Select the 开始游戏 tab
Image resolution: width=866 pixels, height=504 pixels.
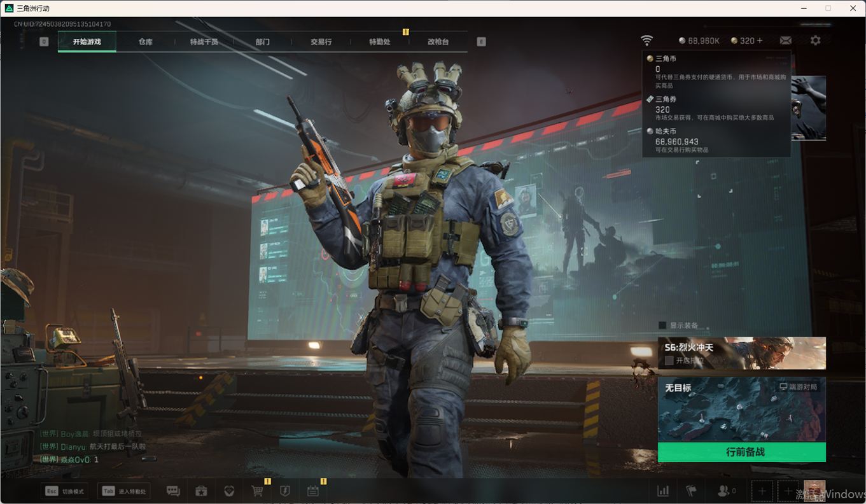click(87, 42)
